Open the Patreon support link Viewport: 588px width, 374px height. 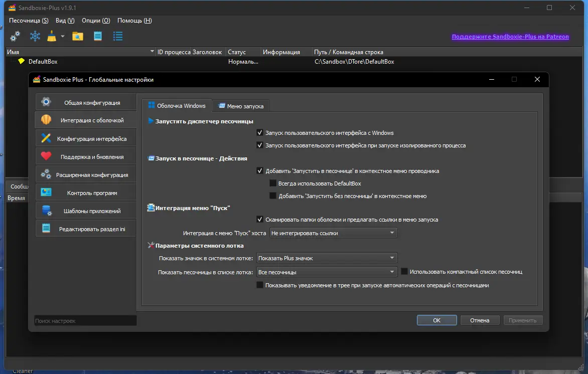510,37
